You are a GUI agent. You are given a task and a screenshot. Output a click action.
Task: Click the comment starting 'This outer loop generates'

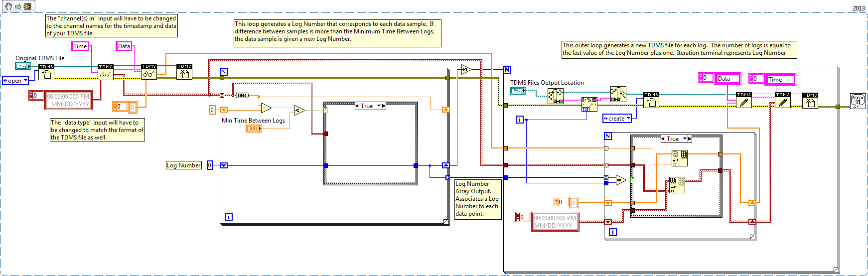[679, 49]
